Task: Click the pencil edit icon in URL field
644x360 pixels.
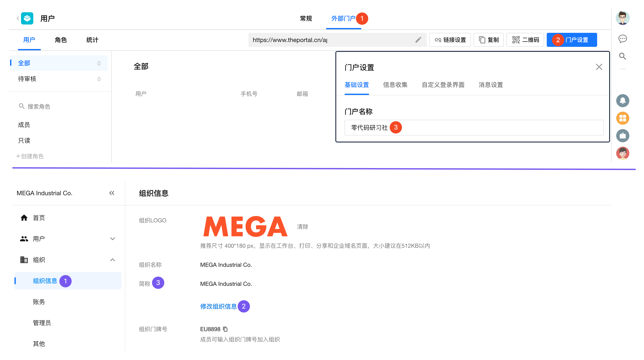Action: (x=418, y=40)
